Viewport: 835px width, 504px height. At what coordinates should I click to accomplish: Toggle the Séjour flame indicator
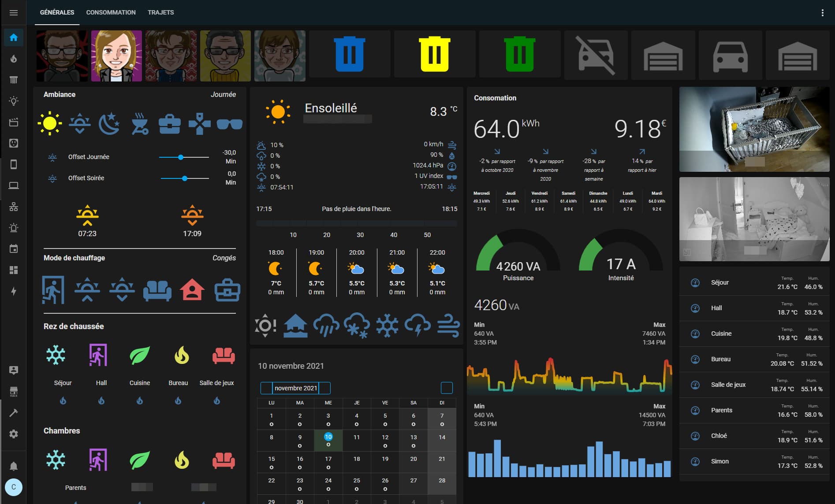[63, 400]
